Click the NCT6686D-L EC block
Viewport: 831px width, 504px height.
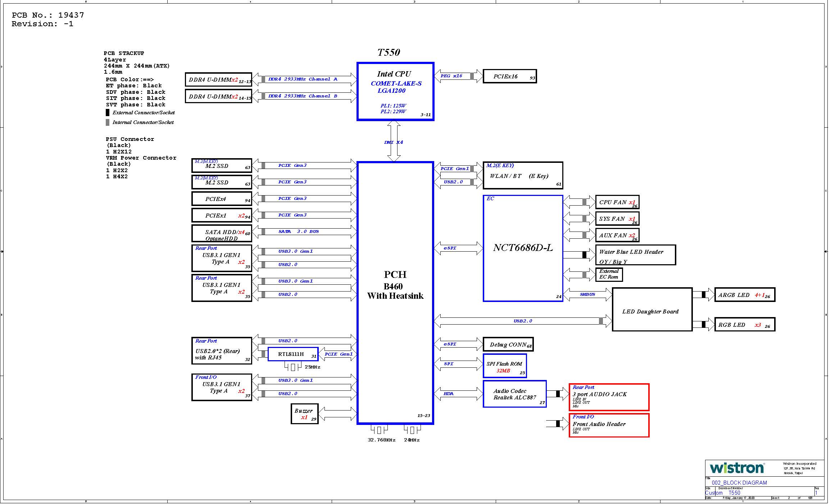pos(523,248)
